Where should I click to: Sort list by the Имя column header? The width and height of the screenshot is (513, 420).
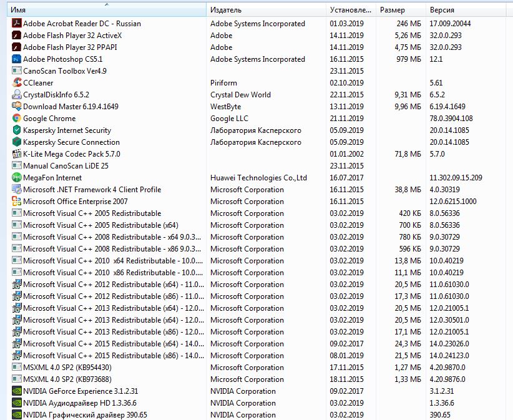coord(107,10)
